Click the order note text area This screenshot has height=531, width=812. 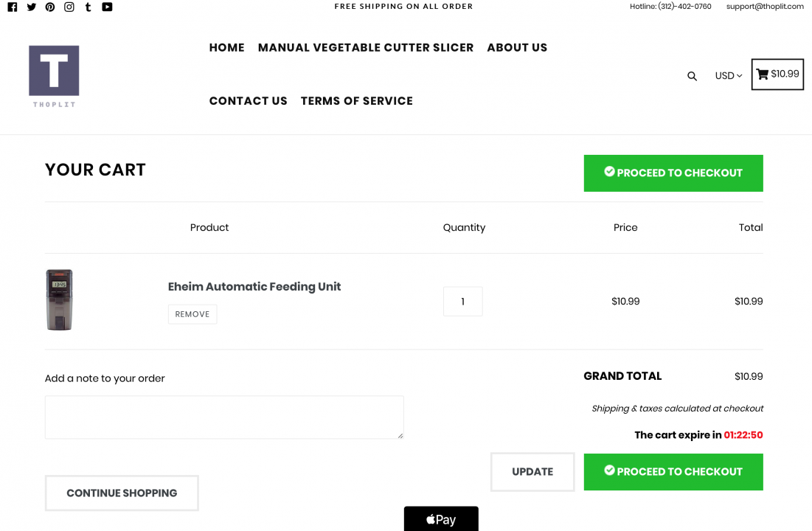point(224,417)
